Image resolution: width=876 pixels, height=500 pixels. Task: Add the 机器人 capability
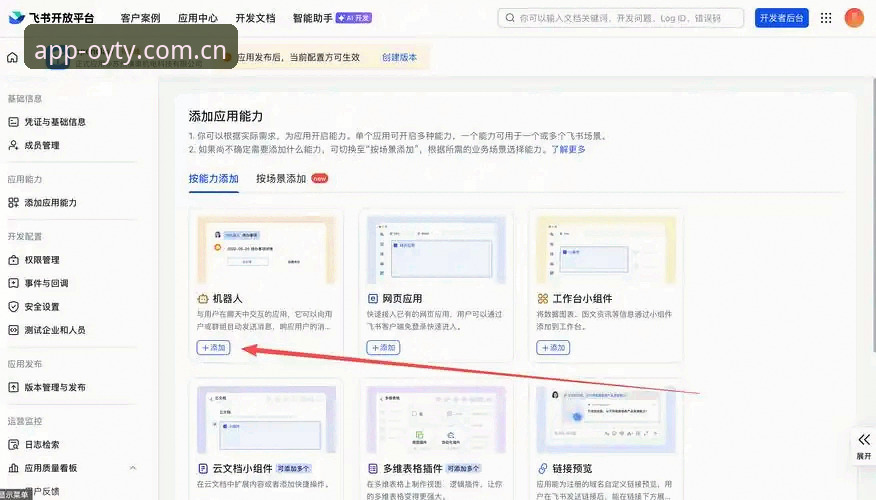click(213, 347)
